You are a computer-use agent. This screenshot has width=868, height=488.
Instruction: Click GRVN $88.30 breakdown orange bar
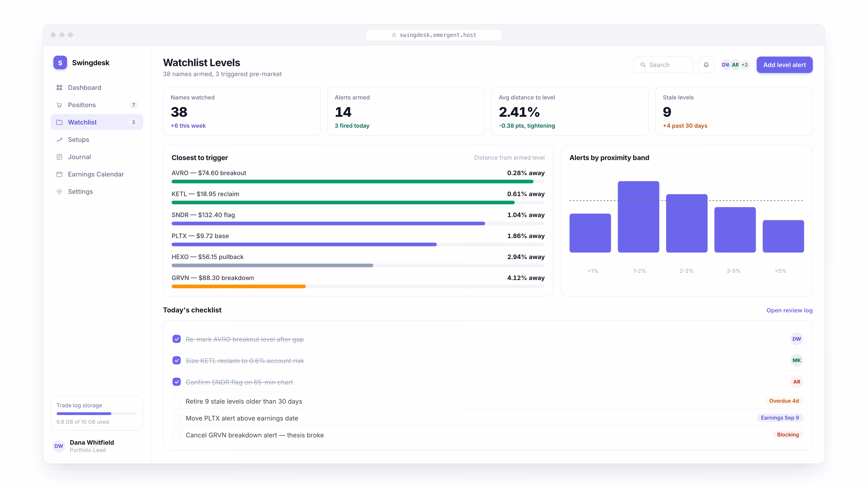239,287
